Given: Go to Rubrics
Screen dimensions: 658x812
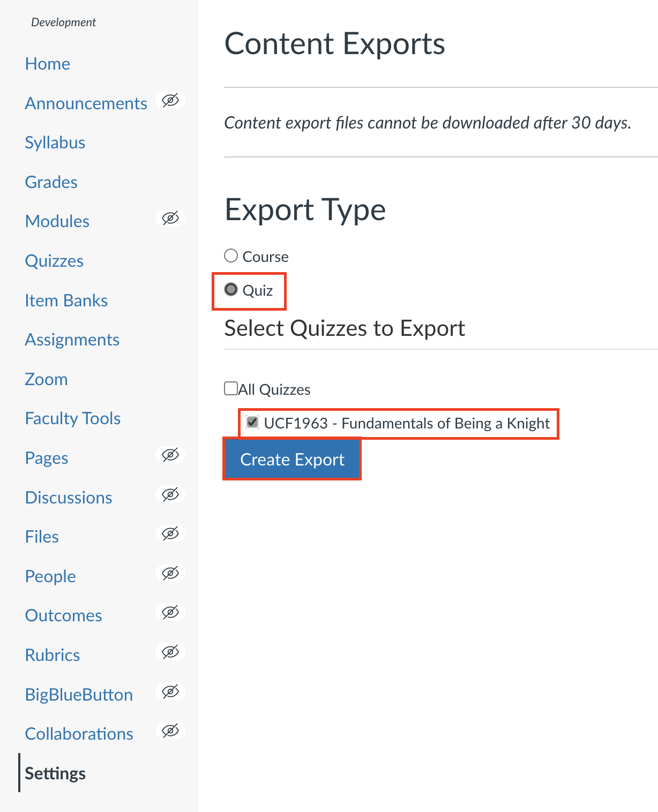Looking at the screenshot, I should [x=53, y=655].
